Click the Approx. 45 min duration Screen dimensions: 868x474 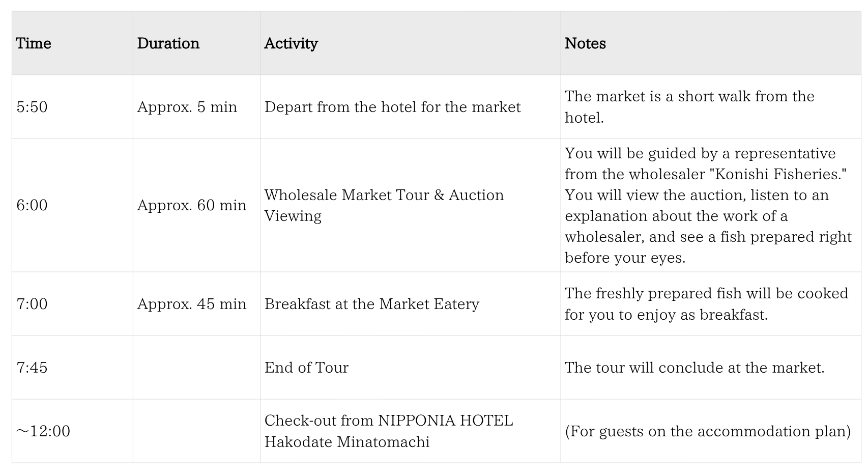click(x=192, y=304)
